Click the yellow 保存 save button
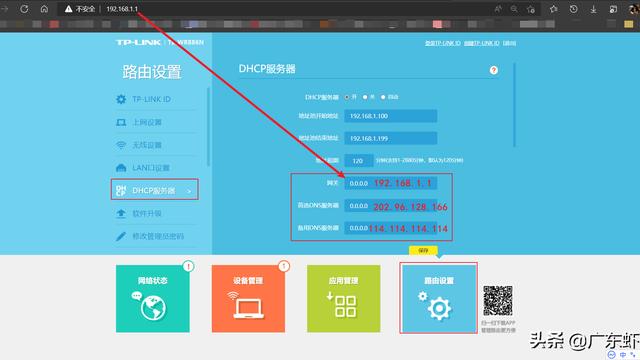 [x=423, y=251]
